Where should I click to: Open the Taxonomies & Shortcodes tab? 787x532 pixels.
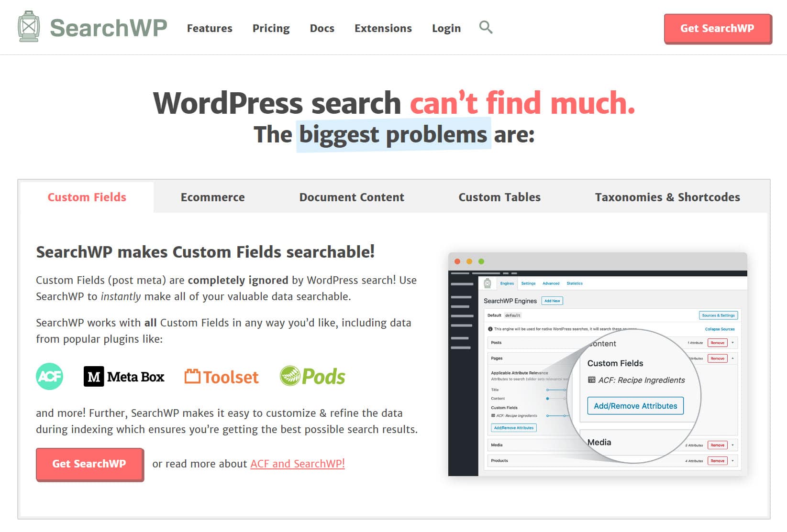(x=667, y=197)
